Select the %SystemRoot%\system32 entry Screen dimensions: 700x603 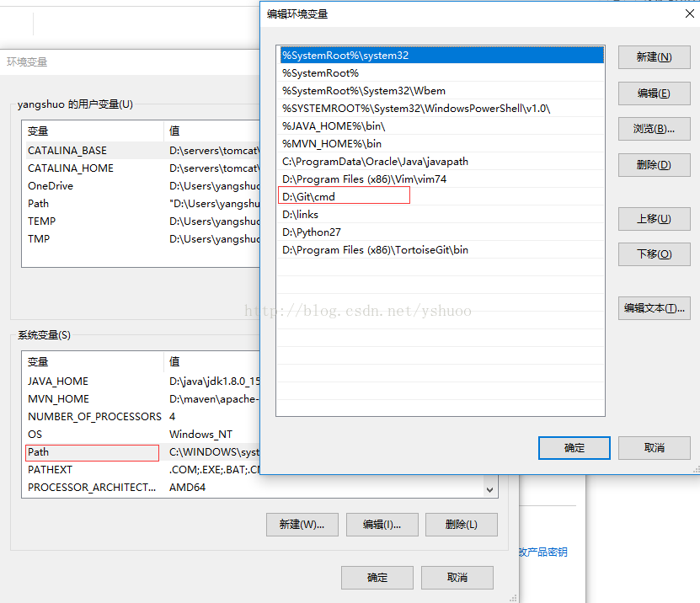pyautogui.click(x=441, y=56)
